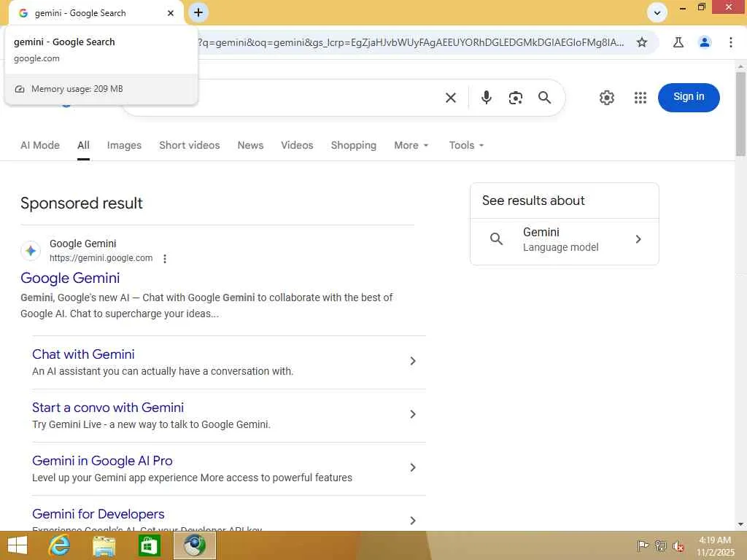Switch to AI Mode tab

[x=40, y=145]
